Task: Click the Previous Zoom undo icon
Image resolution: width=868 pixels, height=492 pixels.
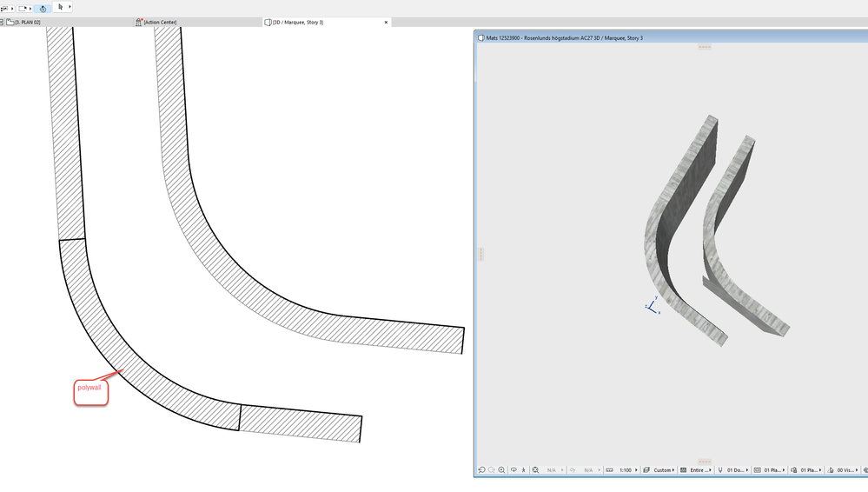Action: [481, 470]
